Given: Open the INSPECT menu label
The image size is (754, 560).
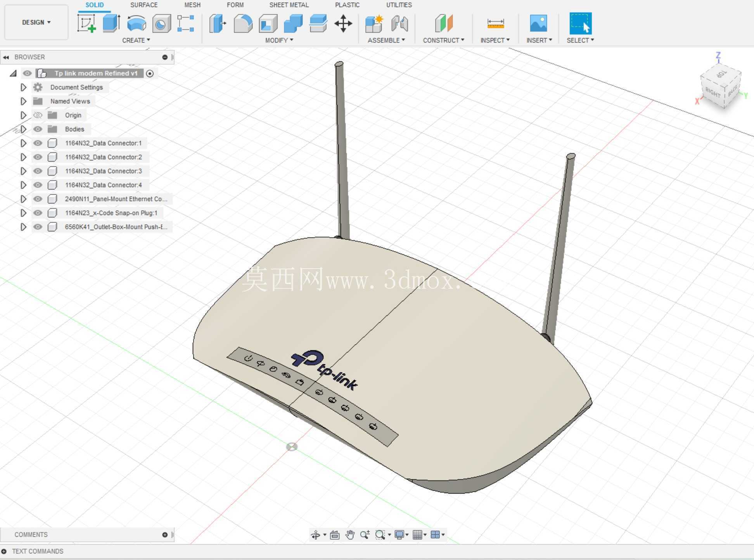Looking at the screenshot, I should (x=495, y=40).
